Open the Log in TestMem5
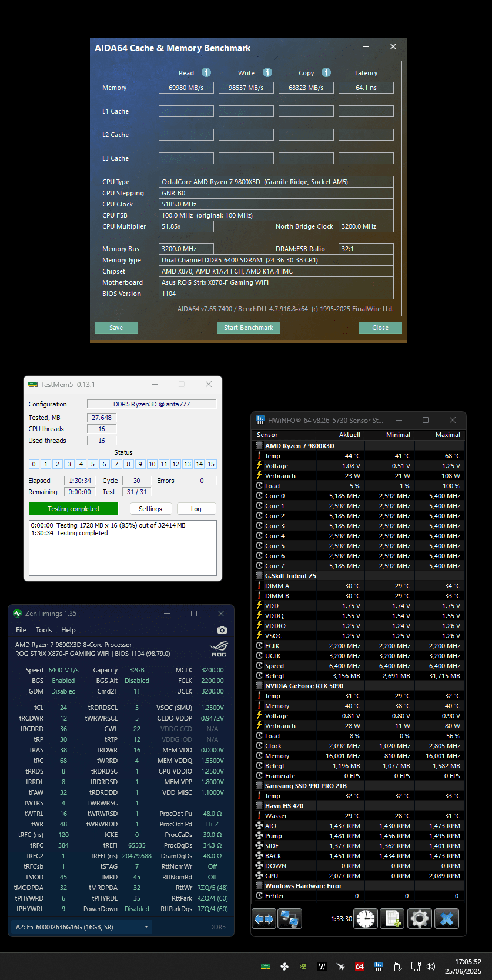492x980 pixels. point(196,509)
